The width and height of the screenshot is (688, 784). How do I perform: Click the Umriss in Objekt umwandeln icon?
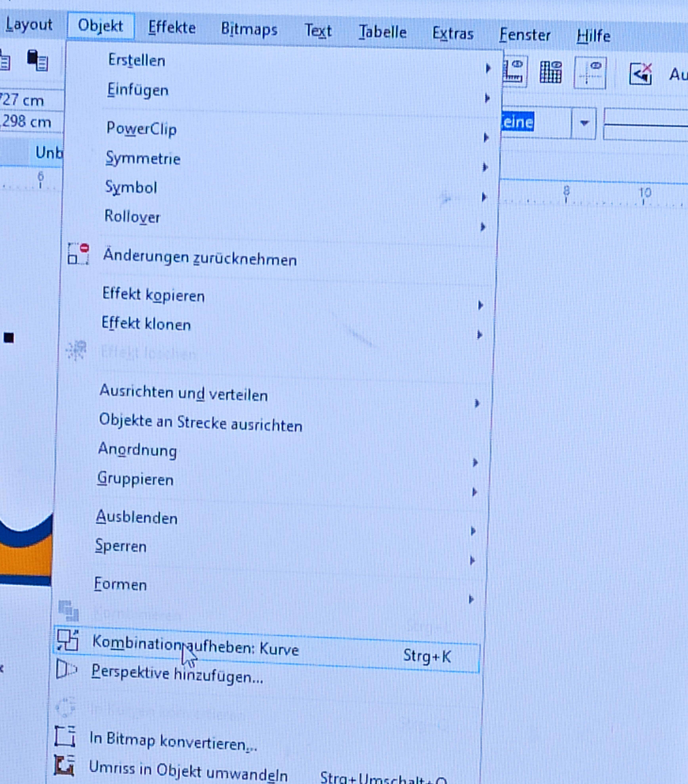click(64, 765)
